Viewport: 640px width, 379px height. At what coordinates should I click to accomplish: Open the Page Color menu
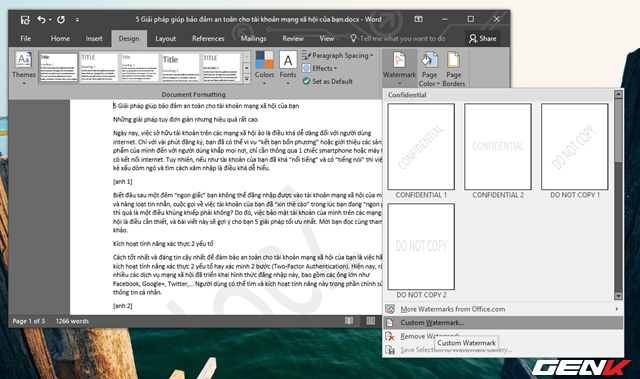point(429,69)
